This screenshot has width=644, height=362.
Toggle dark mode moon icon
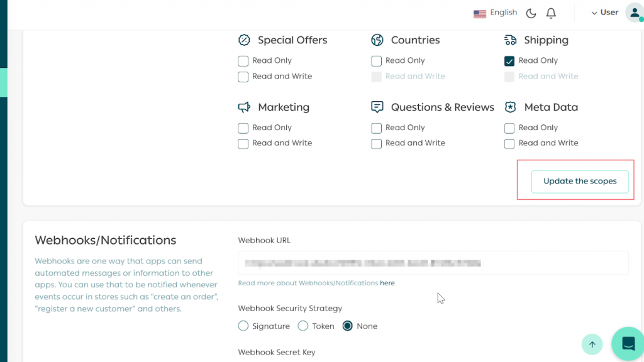click(531, 13)
